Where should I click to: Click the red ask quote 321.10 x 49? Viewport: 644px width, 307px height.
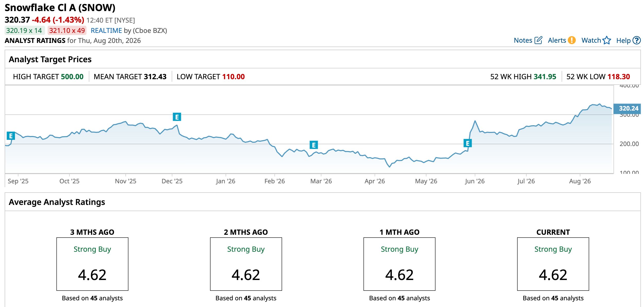pyautogui.click(x=67, y=31)
